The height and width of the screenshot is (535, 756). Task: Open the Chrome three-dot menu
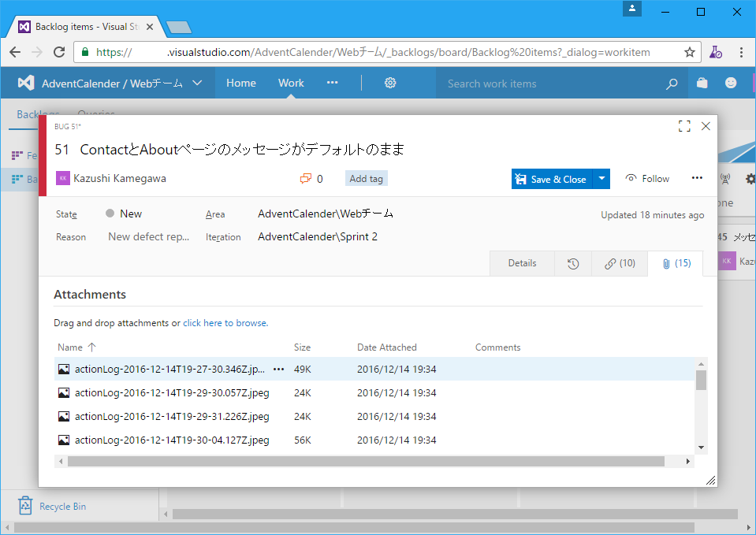741,52
